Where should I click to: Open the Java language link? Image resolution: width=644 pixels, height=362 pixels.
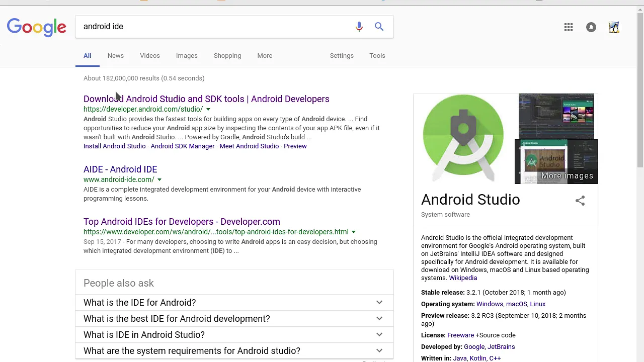tap(459, 358)
